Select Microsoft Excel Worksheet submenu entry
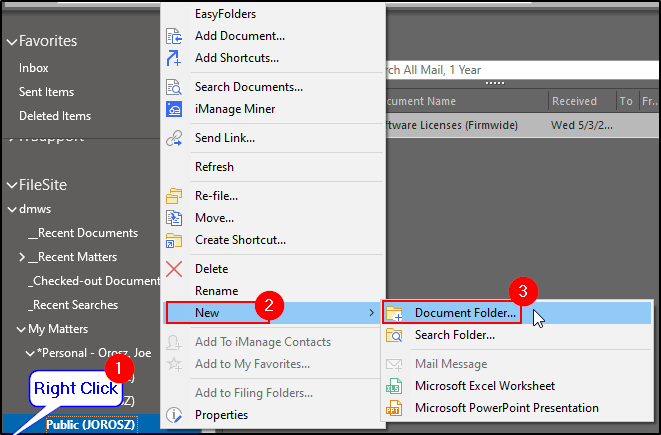 (x=485, y=386)
